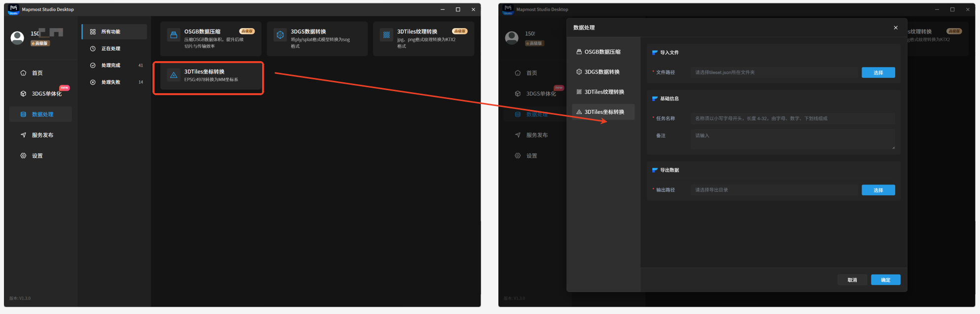This screenshot has width=980, height=314.
Task: Click the 服务发布 paper plane icon, left window
Action: (x=23, y=135)
